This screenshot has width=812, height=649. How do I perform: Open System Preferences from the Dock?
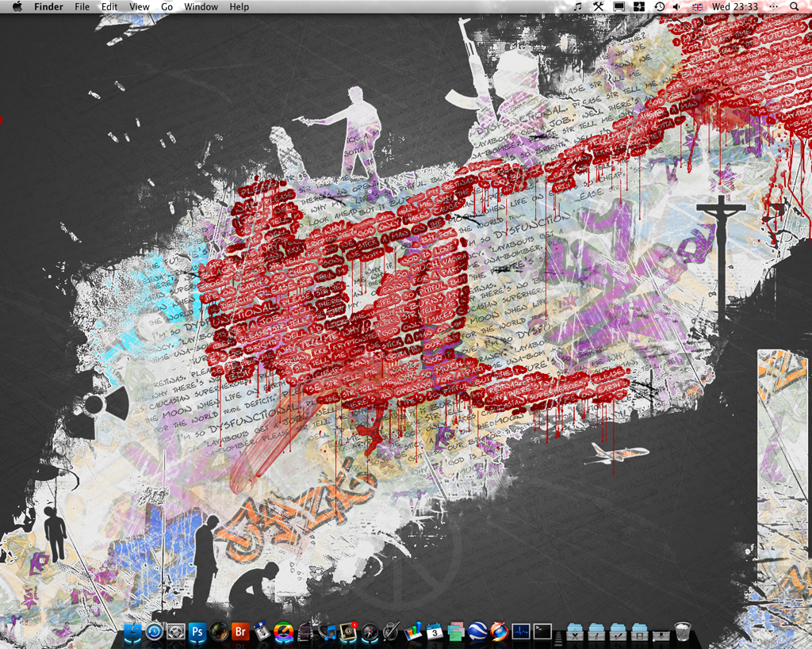click(174, 633)
